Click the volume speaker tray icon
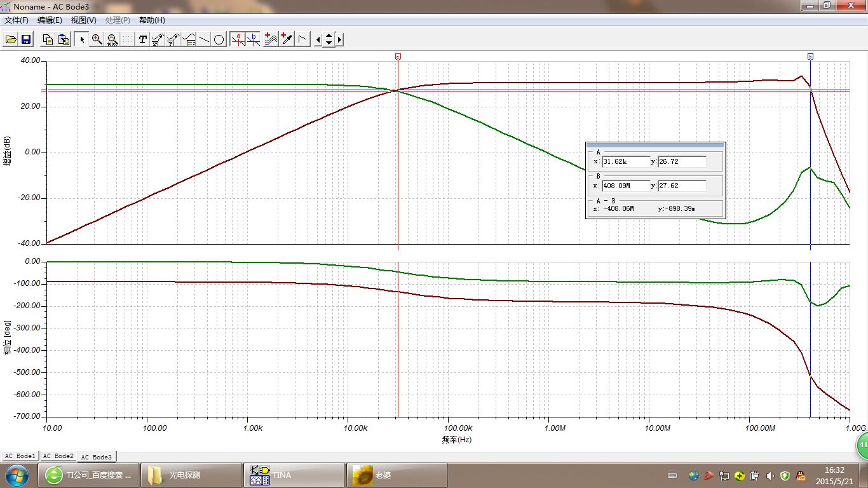This screenshot has height=488, width=868. (770, 475)
